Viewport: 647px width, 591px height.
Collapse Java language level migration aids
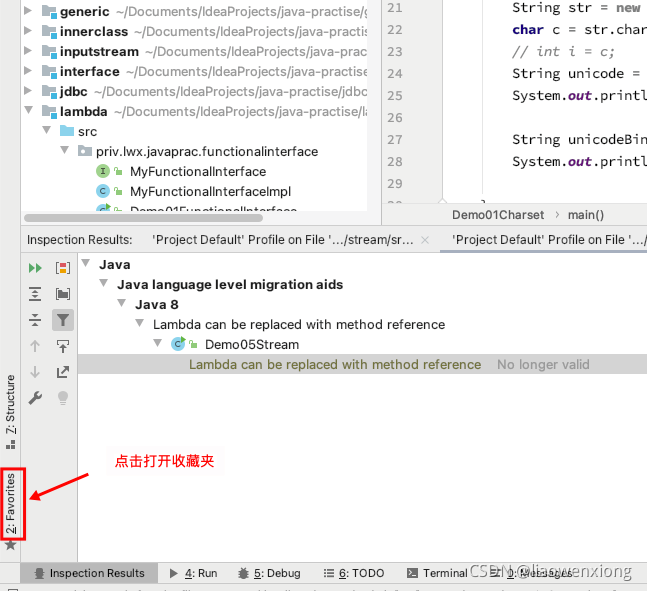click(x=104, y=283)
